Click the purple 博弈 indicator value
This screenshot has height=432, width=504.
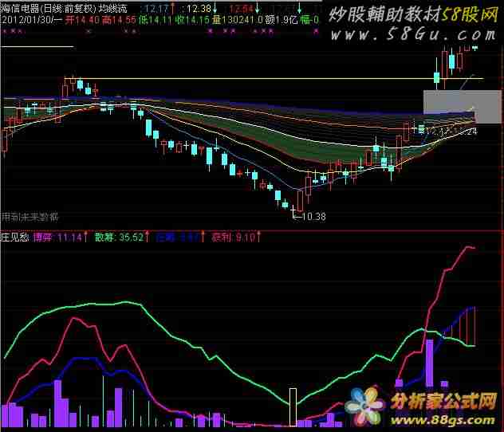[x=58, y=238]
